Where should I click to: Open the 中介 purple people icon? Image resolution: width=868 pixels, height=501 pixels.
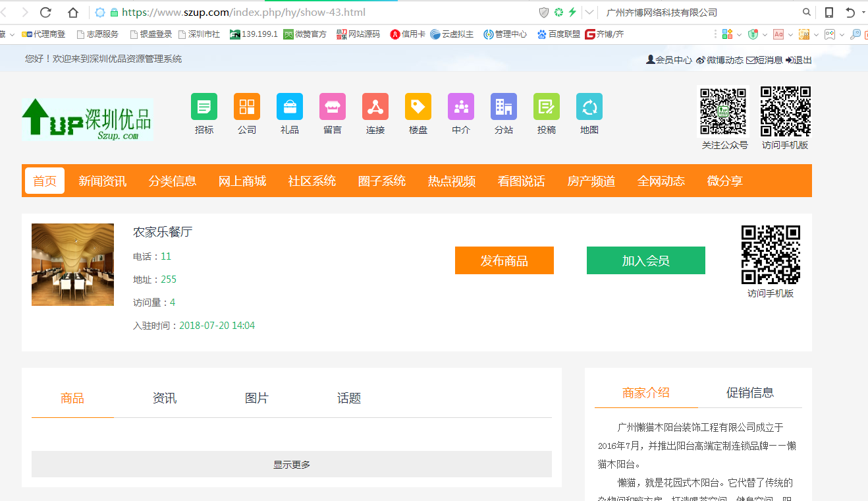click(461, 107)
